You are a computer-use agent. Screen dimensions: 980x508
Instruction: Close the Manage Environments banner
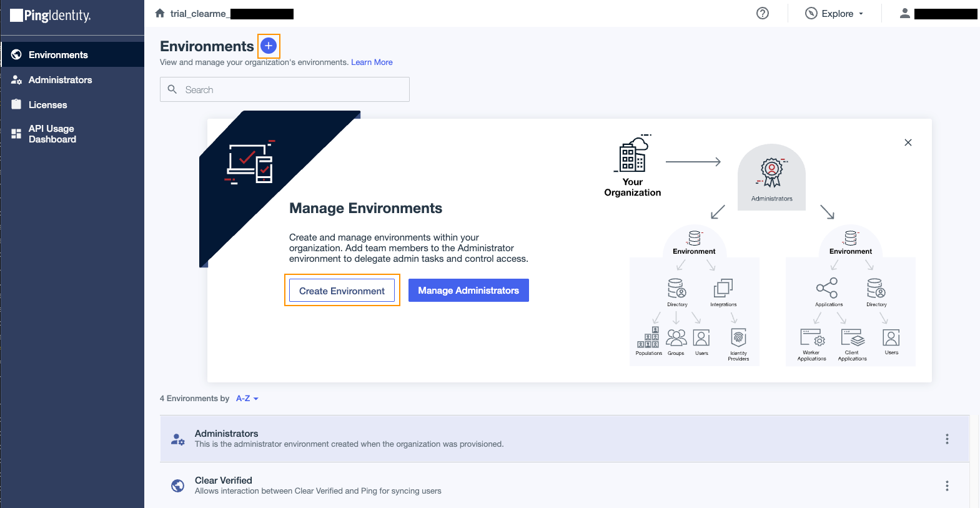coord(908,142)
